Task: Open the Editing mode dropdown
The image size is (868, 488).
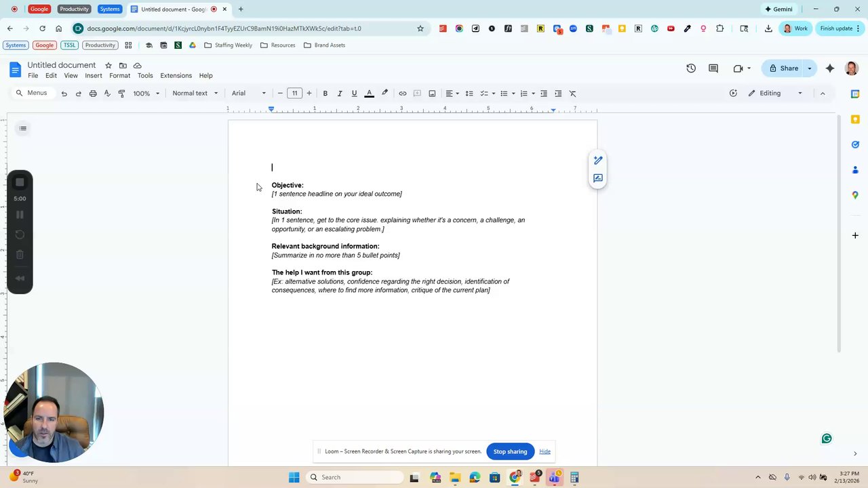Action: 776,94
